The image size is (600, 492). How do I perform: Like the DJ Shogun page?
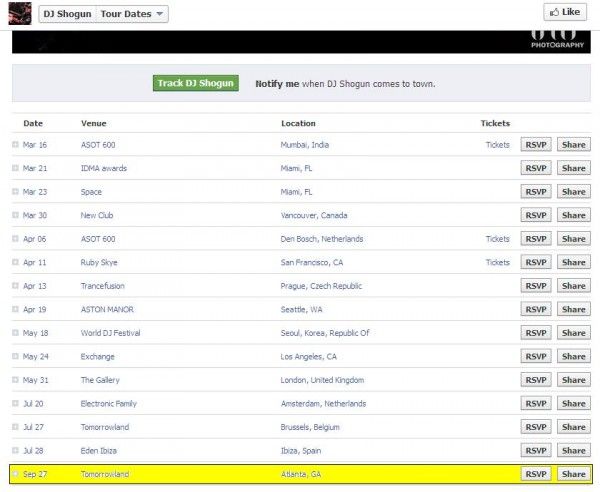click(565, 12)
